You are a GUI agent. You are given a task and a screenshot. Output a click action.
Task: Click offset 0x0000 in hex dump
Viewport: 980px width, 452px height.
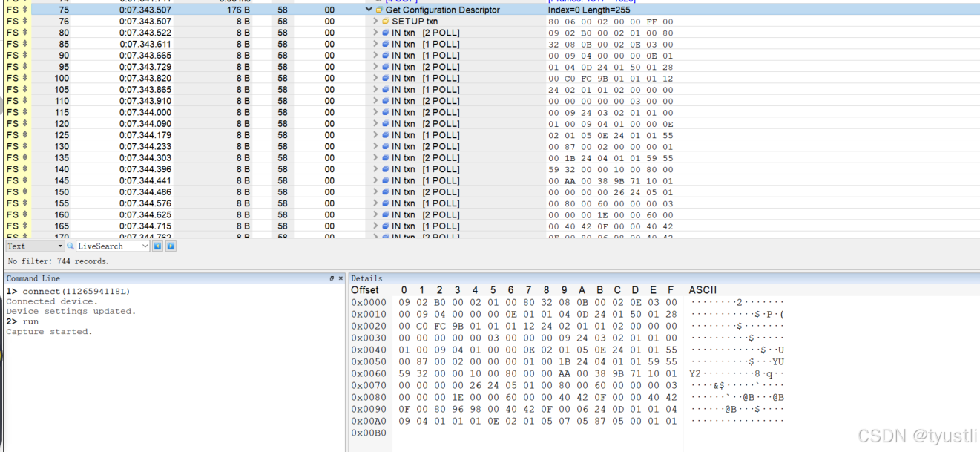(369, 302)
